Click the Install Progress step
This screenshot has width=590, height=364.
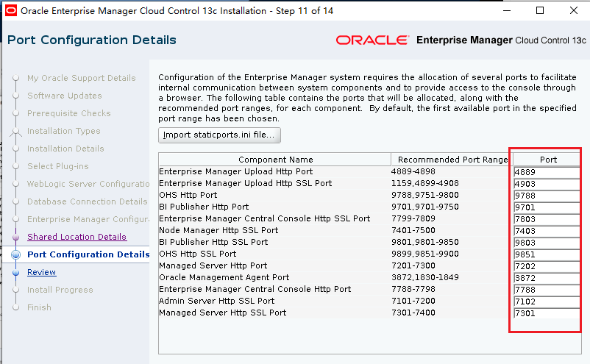[60, 290]
